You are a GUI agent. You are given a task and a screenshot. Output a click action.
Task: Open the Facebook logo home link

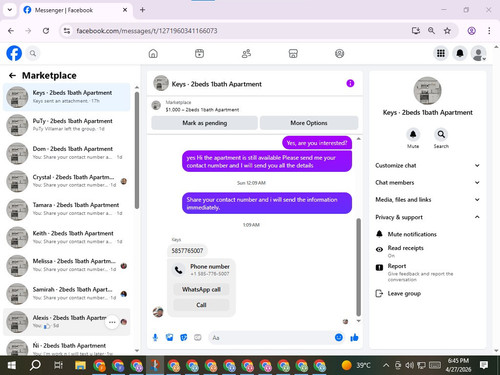point(14,53)
